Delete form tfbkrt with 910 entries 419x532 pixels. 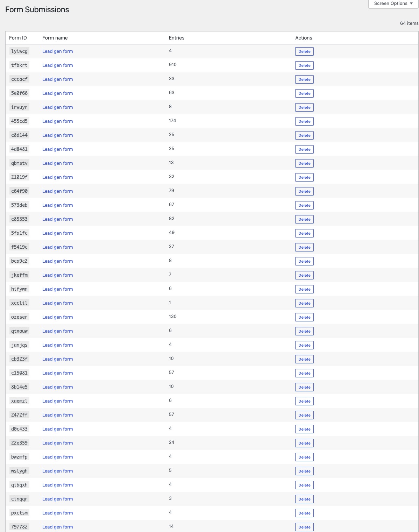[304, 65]
